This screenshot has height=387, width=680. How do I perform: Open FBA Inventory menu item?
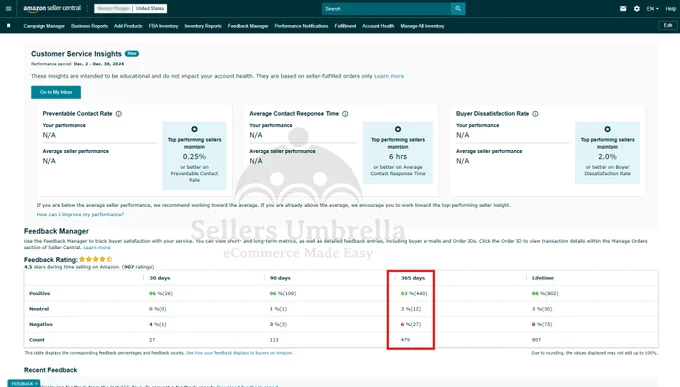point(163,26)
